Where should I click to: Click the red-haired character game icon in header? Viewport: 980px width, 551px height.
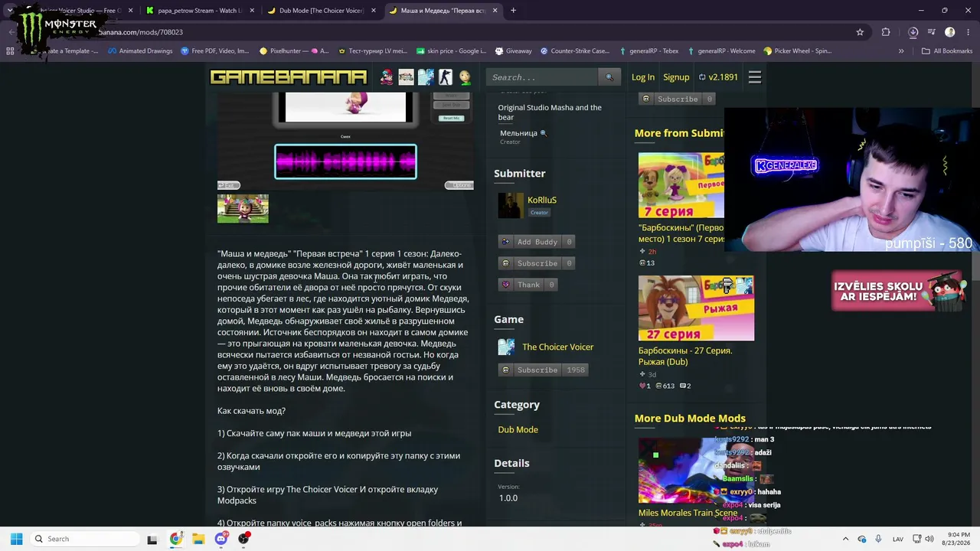tap(387, 77)
